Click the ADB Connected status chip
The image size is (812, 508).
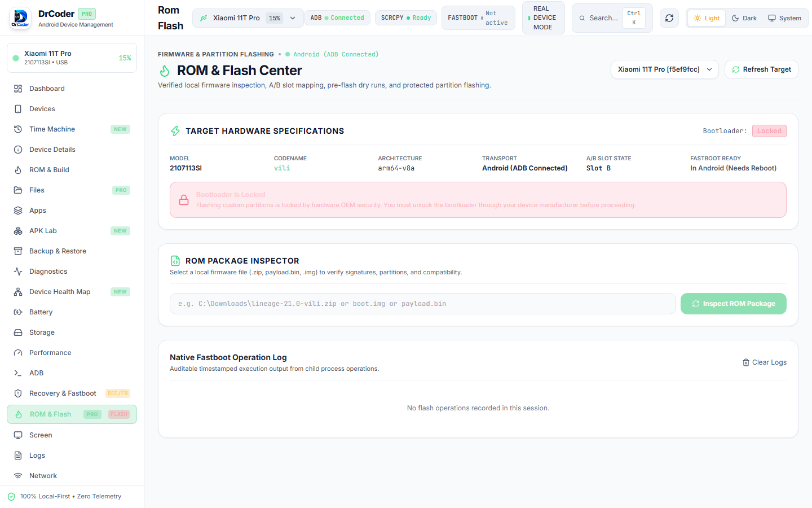(337, 18)
